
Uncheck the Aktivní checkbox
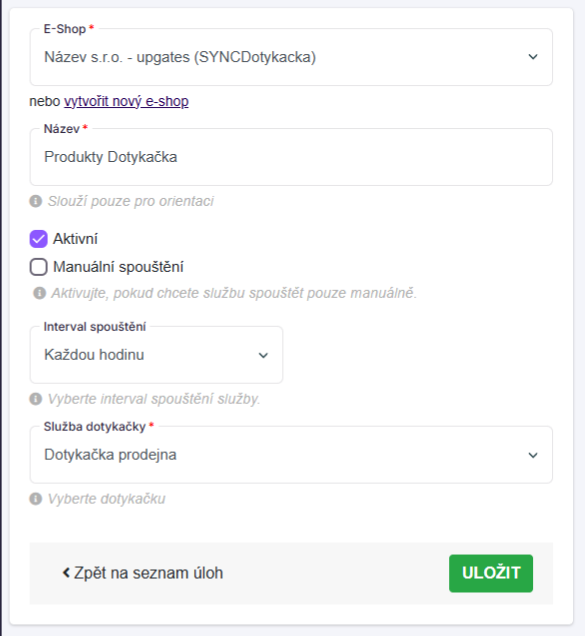click(39, 239)
